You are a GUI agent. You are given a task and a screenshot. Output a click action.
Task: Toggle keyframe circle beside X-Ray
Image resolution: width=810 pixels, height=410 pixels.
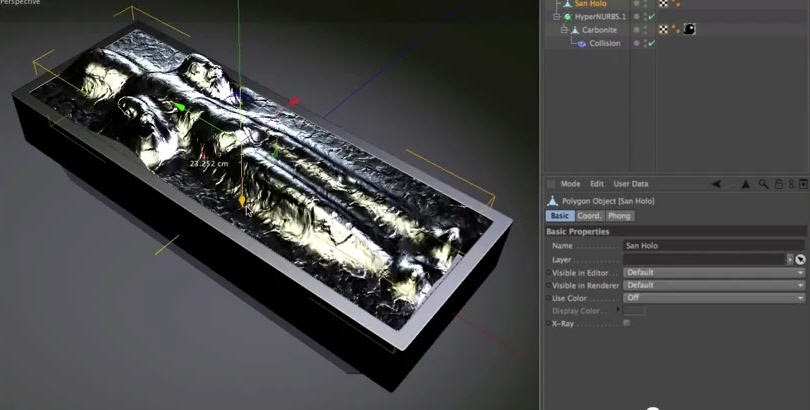tap(548, 323)
